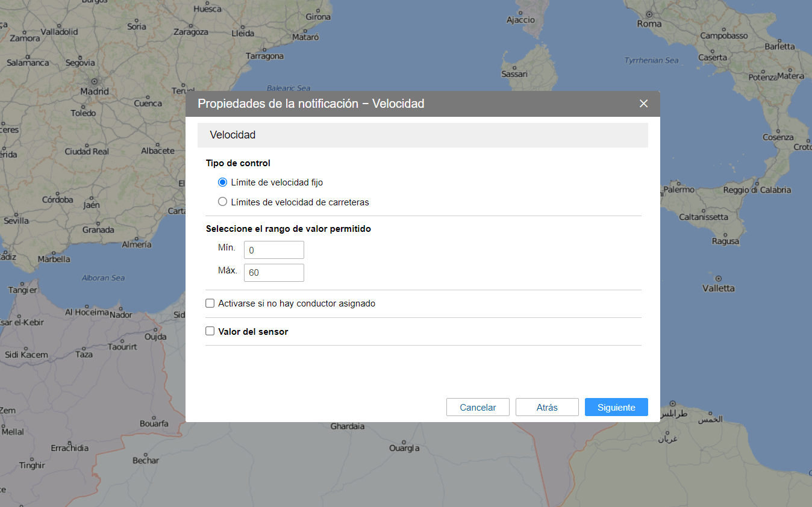Go back with the Atrás button
Screen dimensions: 812x507
tap(547, 408)
